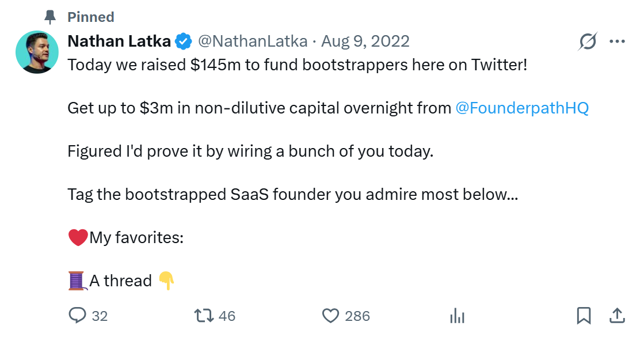The height and width of the screenshot is (337, 644).
Task: Open the more options menu
Action: (x=618, y=41)
